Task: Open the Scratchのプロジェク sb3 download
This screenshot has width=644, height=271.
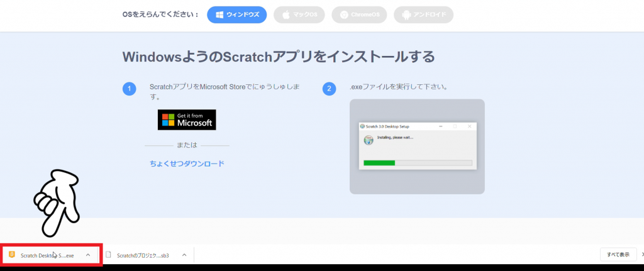Action: point(143,255)
